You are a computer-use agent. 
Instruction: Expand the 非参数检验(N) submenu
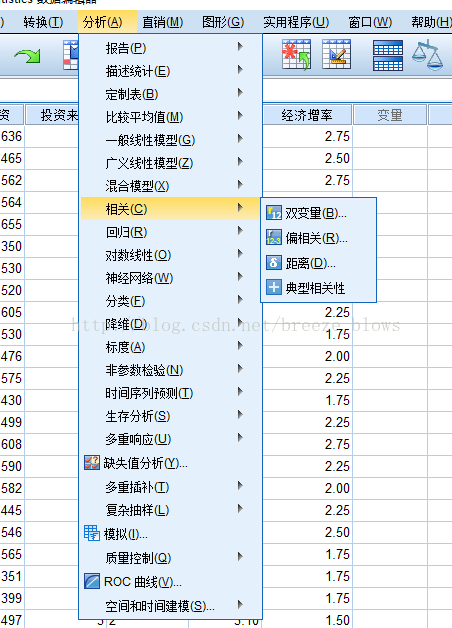pyautogui.click(x=171, y=370)
